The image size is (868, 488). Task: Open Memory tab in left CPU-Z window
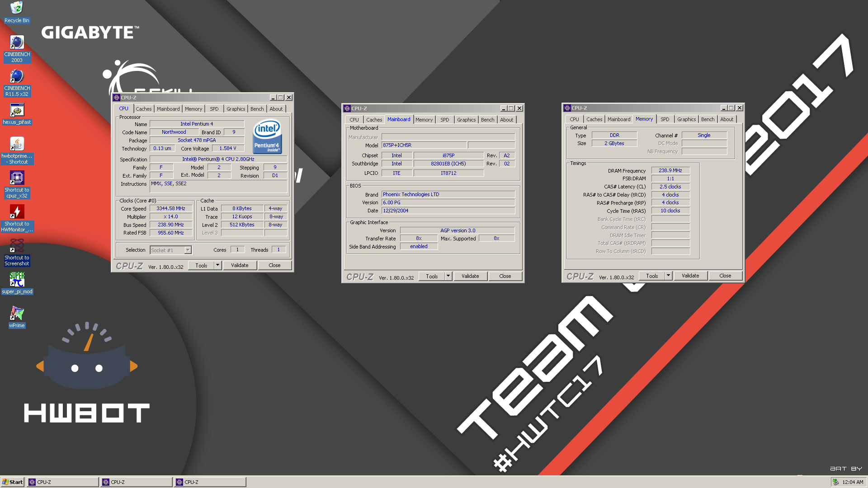pyautogui.click(x=193, y=109)
